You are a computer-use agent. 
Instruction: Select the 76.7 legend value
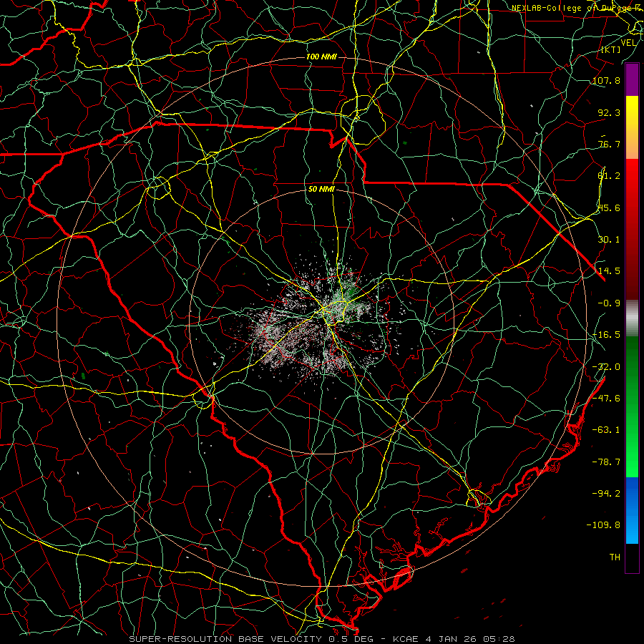(609, 144)
